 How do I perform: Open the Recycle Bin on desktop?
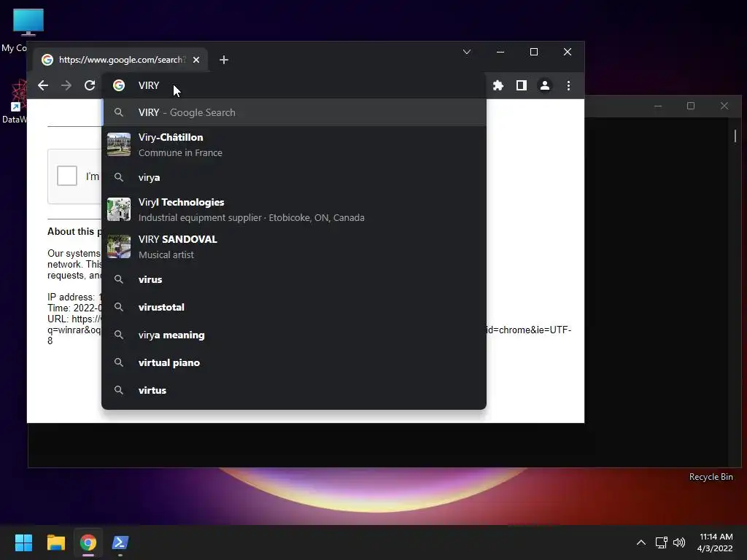[x=711, y=477]
